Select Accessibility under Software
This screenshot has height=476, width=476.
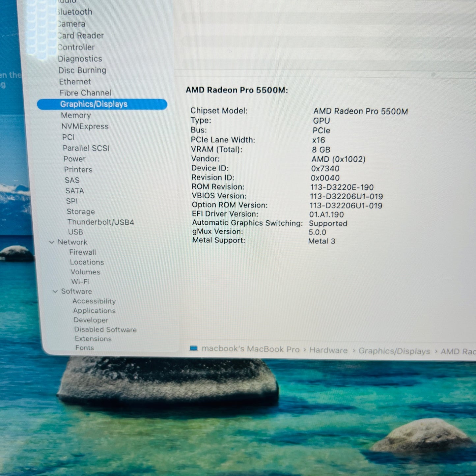tap(94, 301)
